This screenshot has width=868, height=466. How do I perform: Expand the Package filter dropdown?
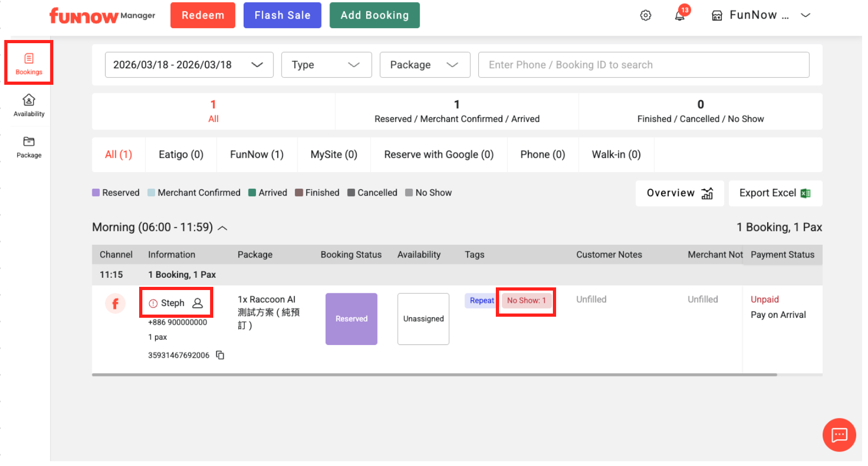pyautogui.click(x=424, y=65)
